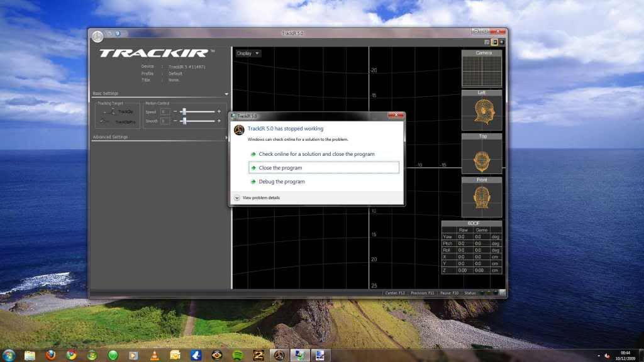Click the Left head view thumbnail
The height and width of the screenshot is (362, 644).
(482, 111)
